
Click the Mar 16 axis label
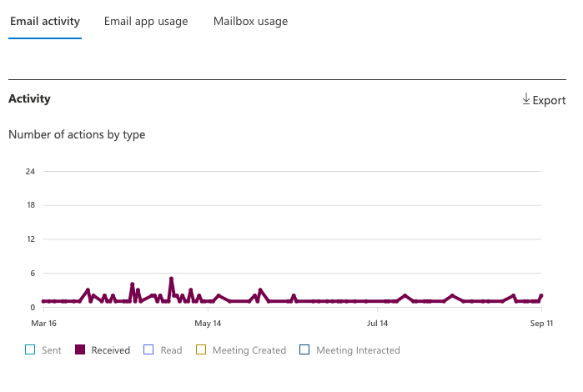click(44, 324)
